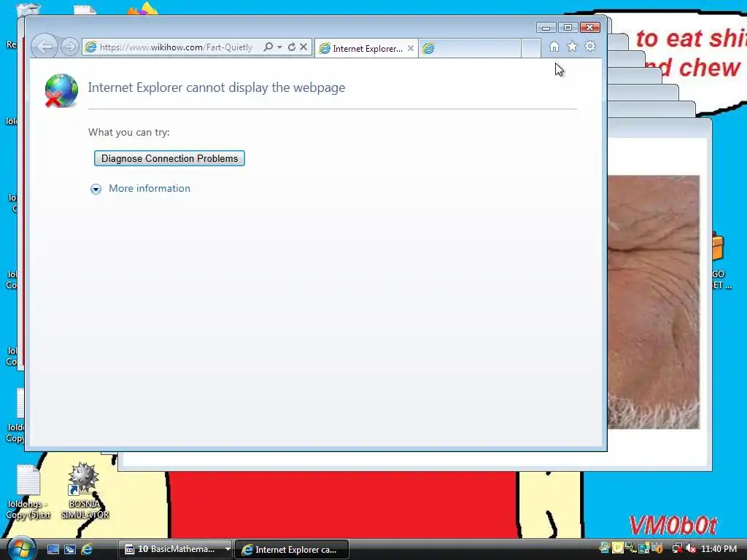Switch to the second blank IE tab
The height and width of the screenshot is (560, 747).
pos(470,49)
